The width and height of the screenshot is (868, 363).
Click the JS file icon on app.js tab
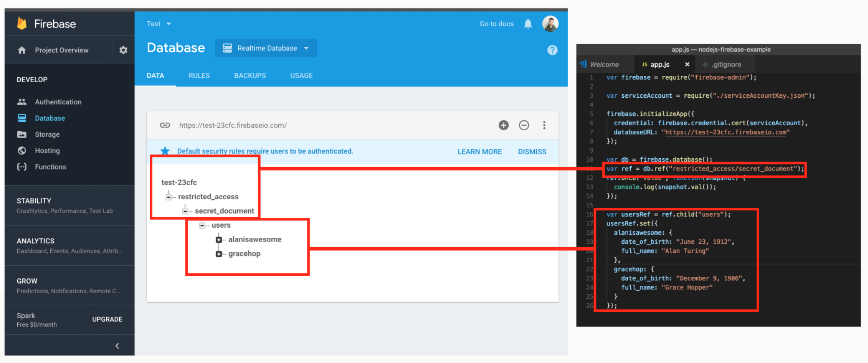click(644, 64)
